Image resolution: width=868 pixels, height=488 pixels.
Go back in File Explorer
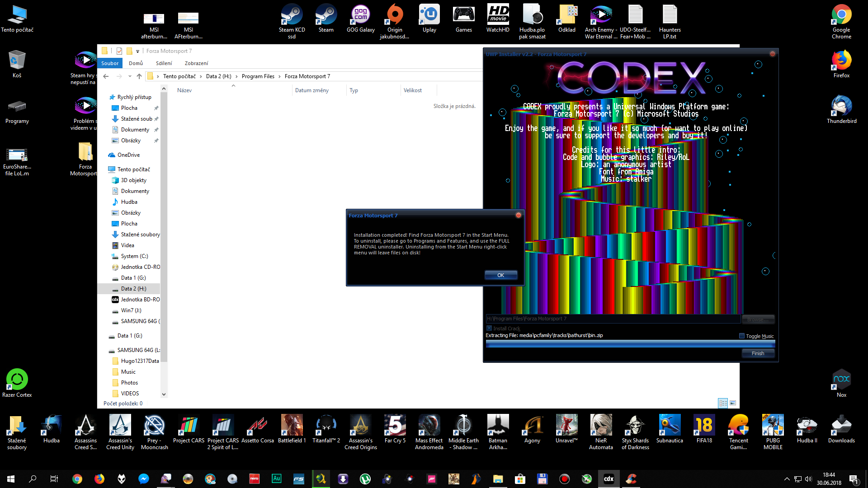[106, 76]
